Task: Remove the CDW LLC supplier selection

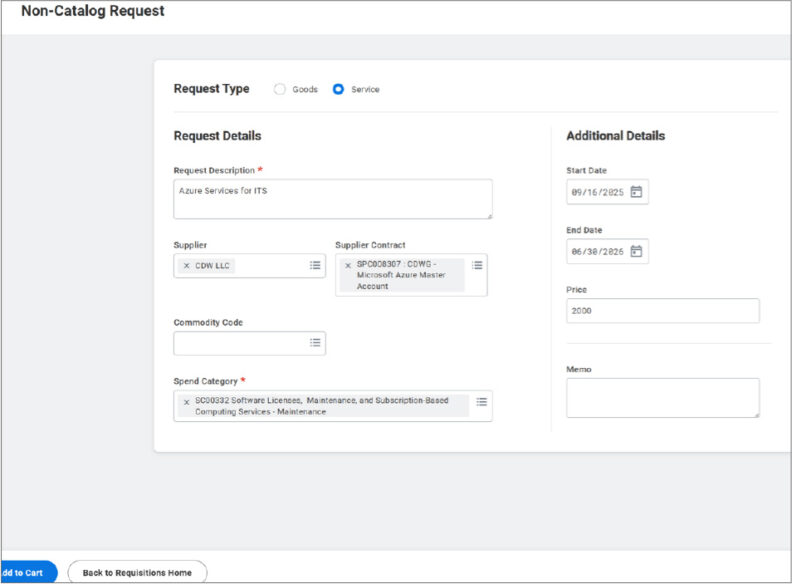Action: [x=186, y=266]
